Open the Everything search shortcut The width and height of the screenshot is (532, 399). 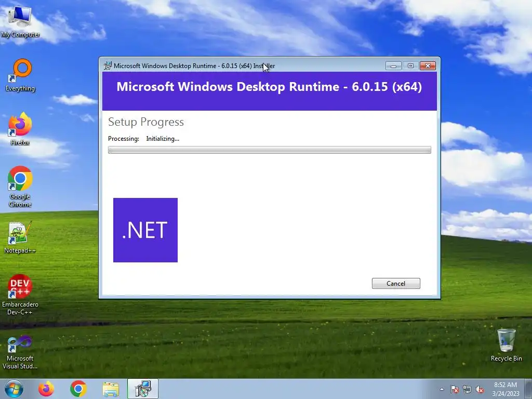pyautogui.click(x=20, y=75)
